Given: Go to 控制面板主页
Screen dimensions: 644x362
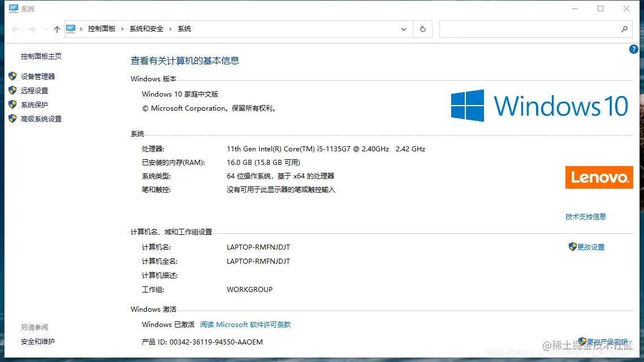Looking at the screenshot, I should click(41, 56).
